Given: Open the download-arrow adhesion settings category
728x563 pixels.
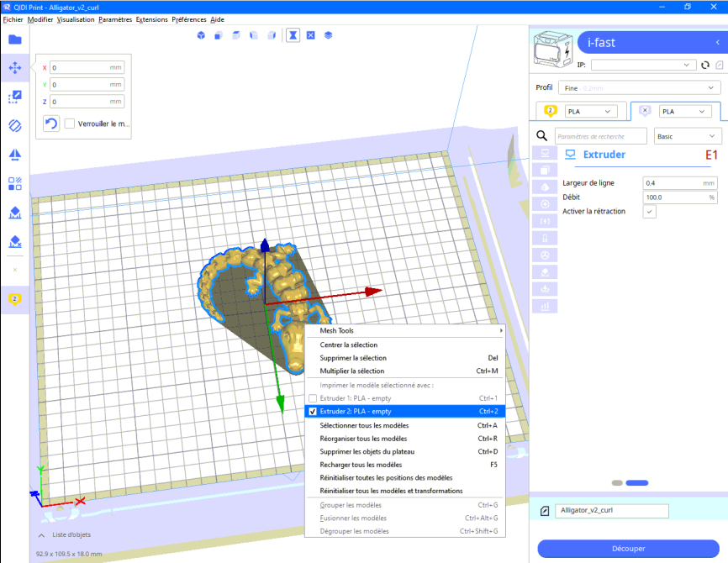Looking at the screenshot, I should (x=545, y=289).
